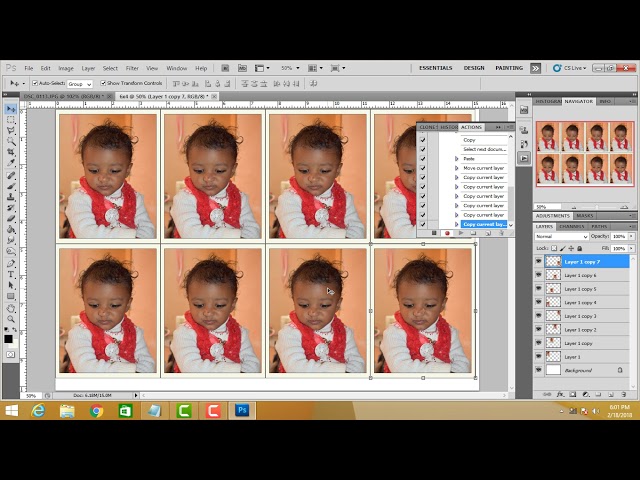Select the Paint Bucket tool
Image resolution: width=640 pixels, height=480 pixels.
(x=11, y=229)
